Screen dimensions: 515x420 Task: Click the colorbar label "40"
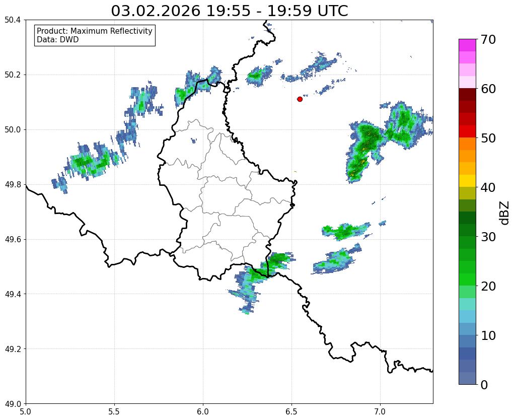pos(488,187)
